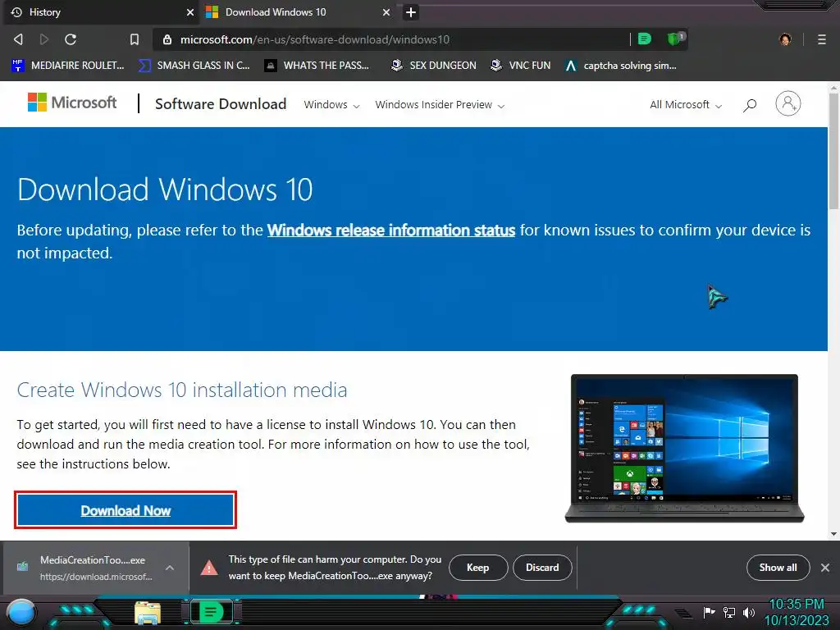The width and height of the screenshot is (840, 630).
Task: Open the SMASH GLASS IN C... bookmark
Action: click(194, 66)
